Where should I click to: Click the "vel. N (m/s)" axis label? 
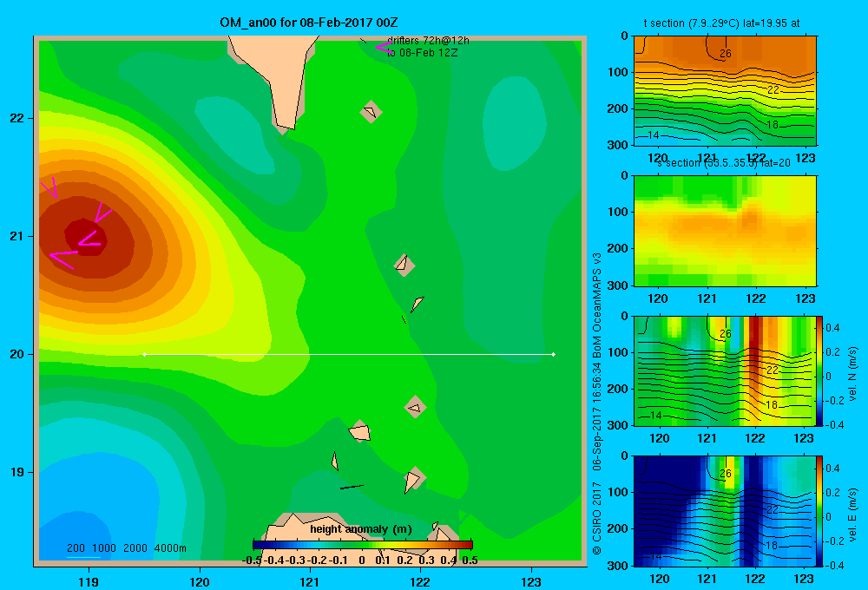[852, 374]
